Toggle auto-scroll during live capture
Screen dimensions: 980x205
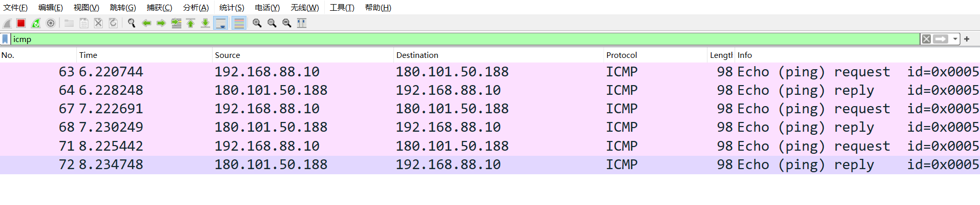[x=221, y=23]
